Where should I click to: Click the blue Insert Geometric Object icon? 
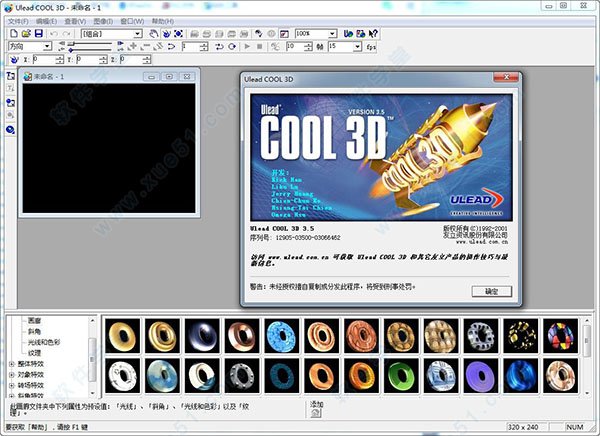click(10, 129)
